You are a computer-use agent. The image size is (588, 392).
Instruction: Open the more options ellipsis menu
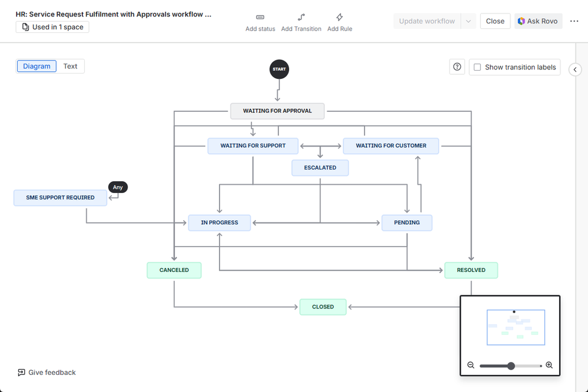[x=574, y=21]
